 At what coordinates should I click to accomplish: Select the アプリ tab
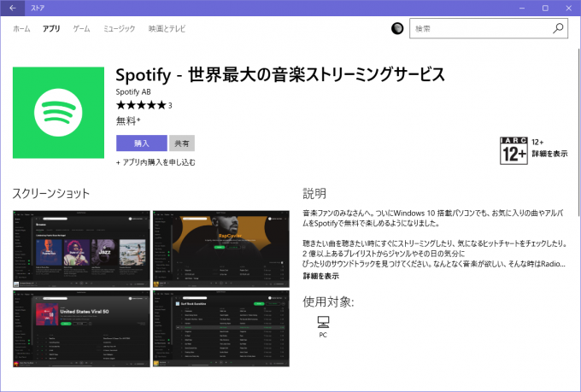pos(51,28)
